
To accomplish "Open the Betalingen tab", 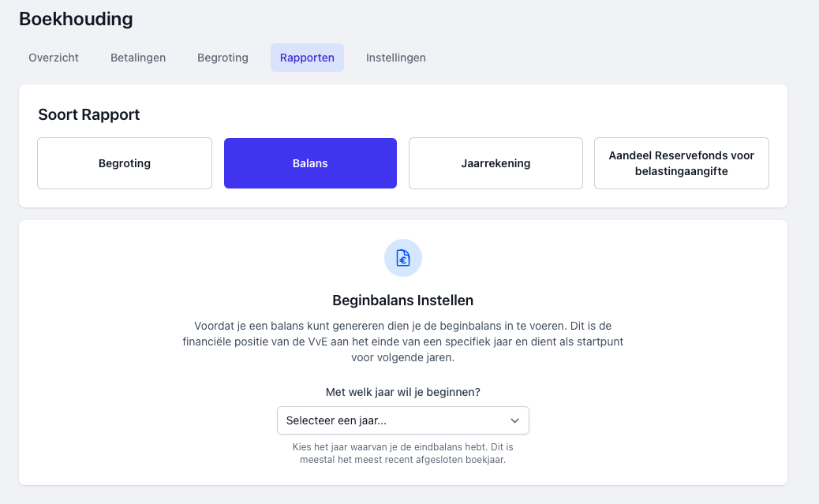I will 138,58.
